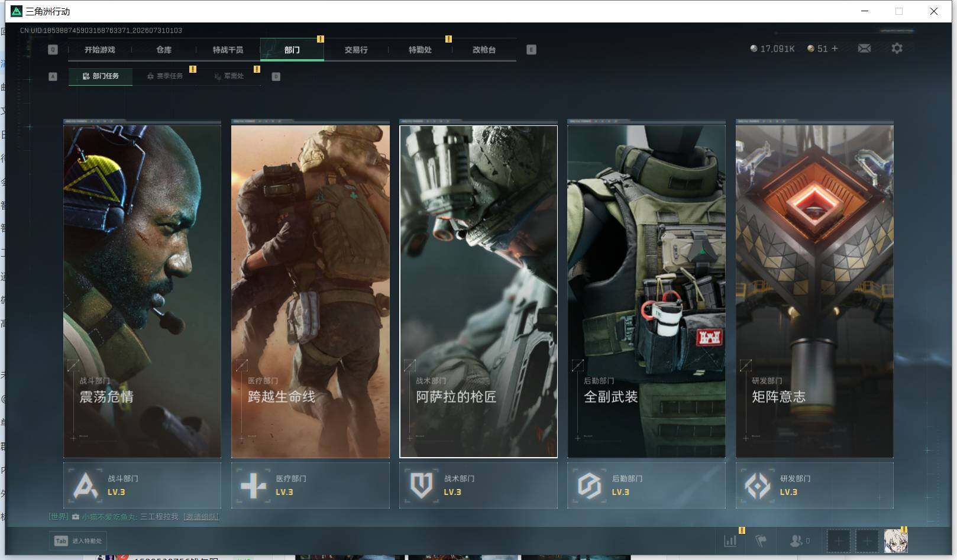957x560 pixels.
Task: Open the mail envelope icon
Action: 864,48
